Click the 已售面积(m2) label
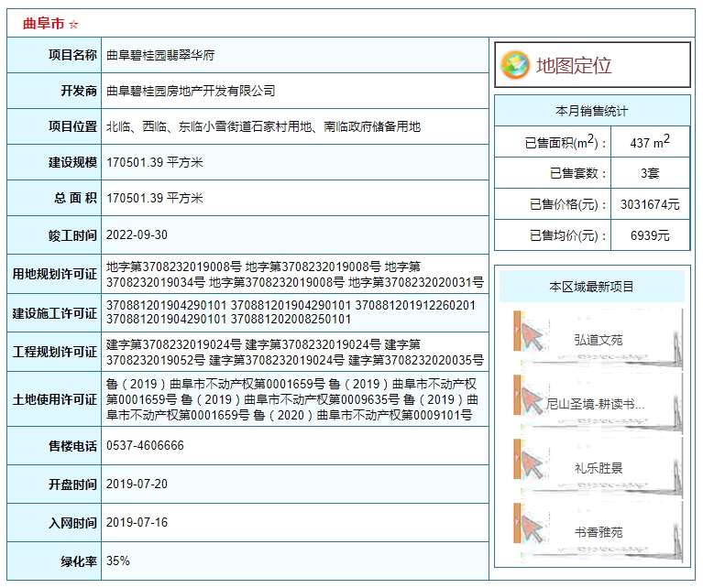Screen dimensions: 703x588 pyautogui.click(x=566, y=142)
